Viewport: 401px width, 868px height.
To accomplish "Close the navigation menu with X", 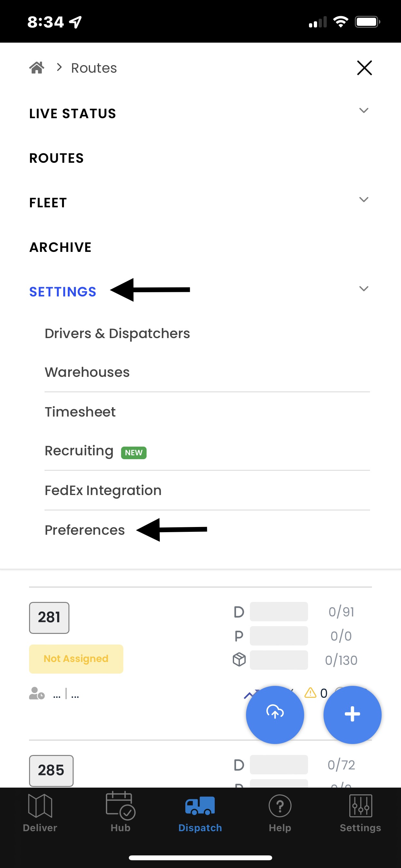I will (364, 68).
